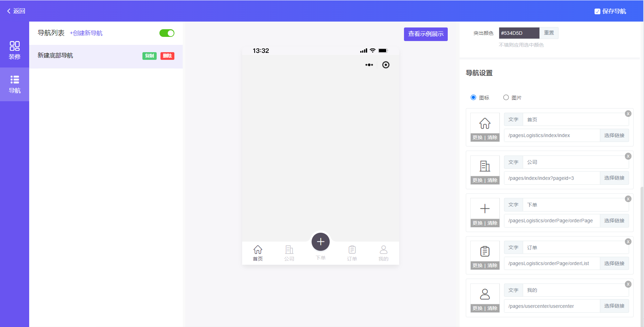Click the home icon in phone preview
The height and width of the screenshot is (327, 644).
(258, 250)
